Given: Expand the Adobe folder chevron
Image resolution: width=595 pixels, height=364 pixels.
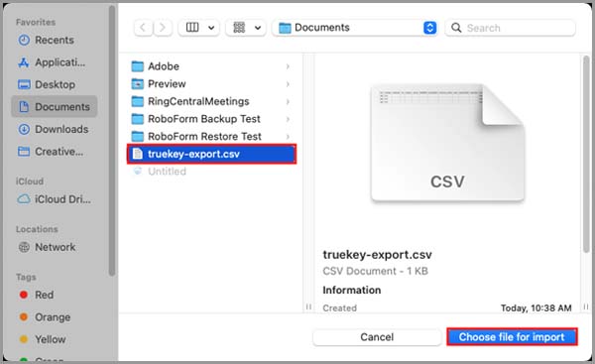Looking at the screenshot, I should [288, 66].
